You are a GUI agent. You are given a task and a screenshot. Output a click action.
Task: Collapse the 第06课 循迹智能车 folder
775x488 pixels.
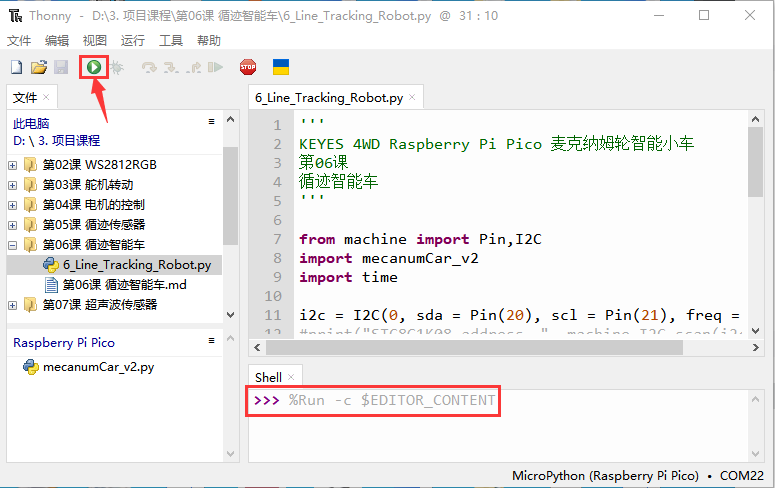click(x=13, y=245)
